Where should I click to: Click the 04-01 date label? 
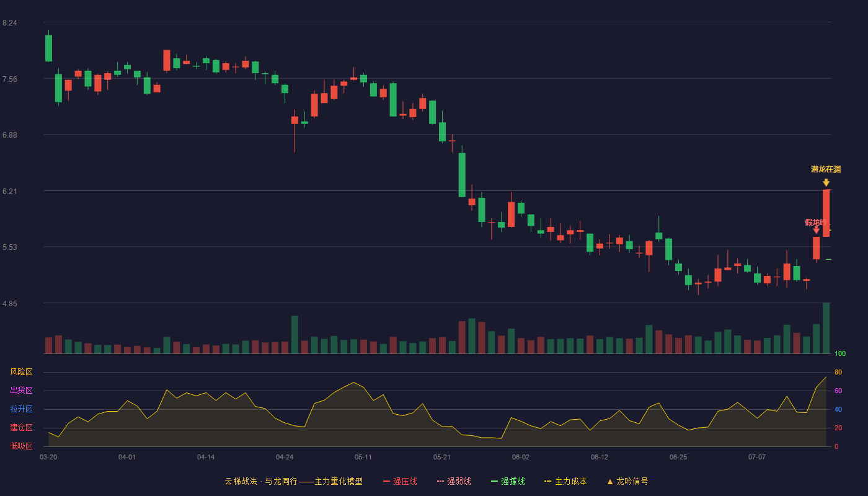click(127, 457)
